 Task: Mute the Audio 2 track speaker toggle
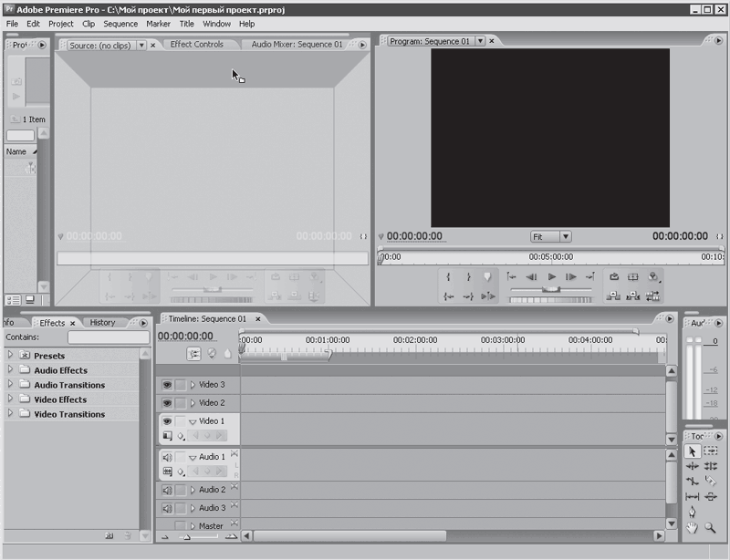167,490
